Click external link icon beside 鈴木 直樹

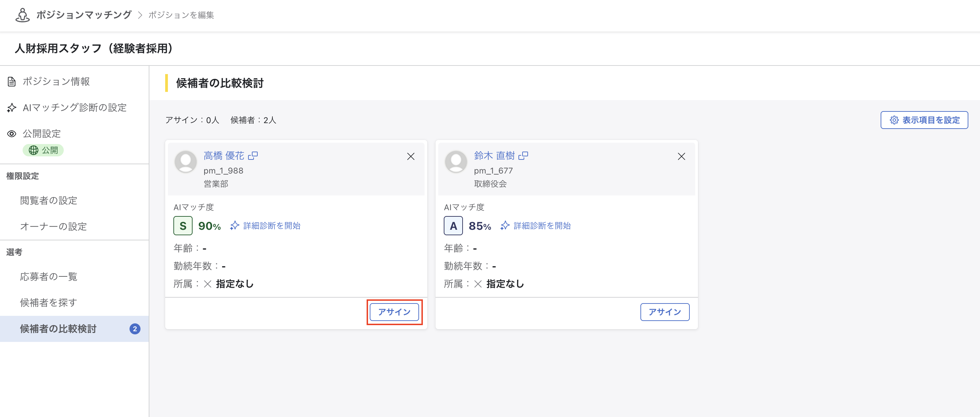524,156
